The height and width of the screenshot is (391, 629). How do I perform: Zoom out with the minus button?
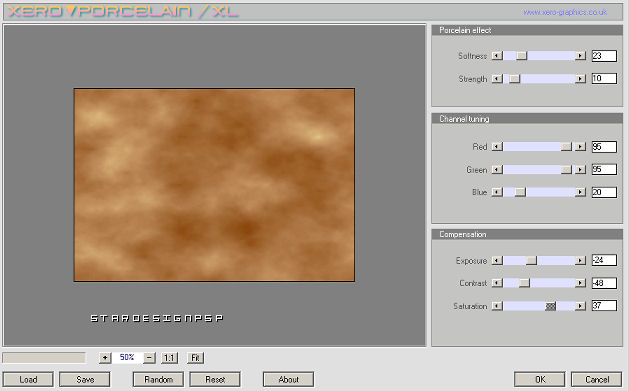pos(149,357)
